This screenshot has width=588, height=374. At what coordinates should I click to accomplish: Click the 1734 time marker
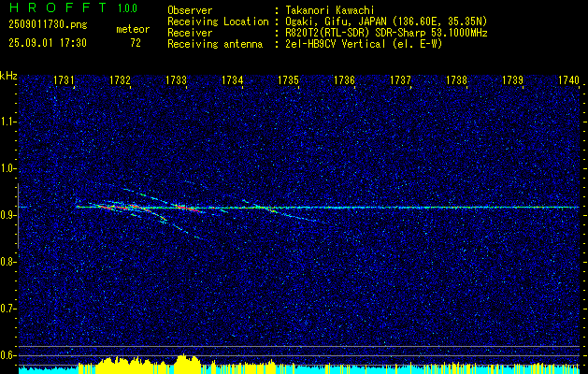click(x=232, y=79)
